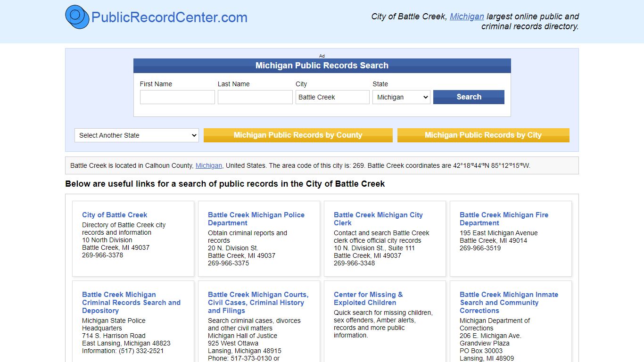
Task: Open Battle Creek Michigan City Clerk link
Action: click(378, 219)
